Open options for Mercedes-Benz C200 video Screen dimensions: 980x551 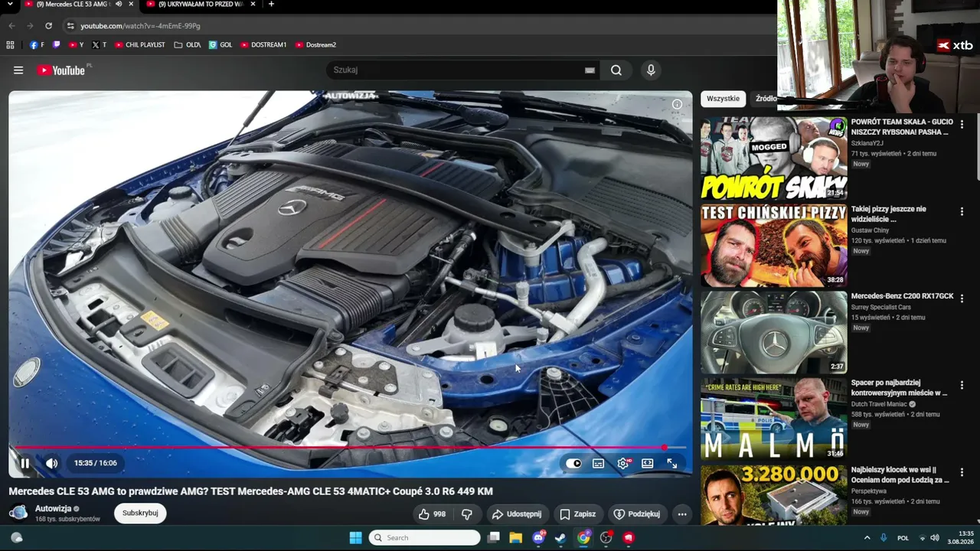tap(962, 298)
